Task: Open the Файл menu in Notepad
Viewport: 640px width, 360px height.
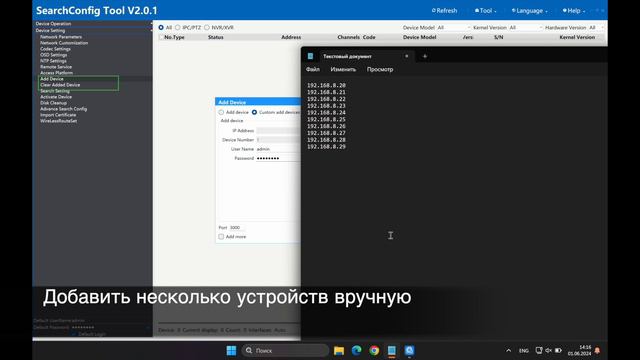Action: coord(313,69)
